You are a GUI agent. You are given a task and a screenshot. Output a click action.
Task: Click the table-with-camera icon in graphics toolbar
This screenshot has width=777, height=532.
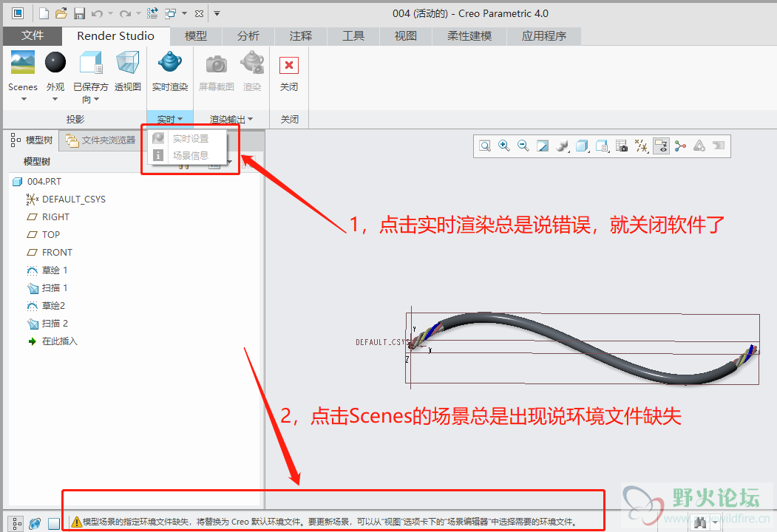pos(622,146)
